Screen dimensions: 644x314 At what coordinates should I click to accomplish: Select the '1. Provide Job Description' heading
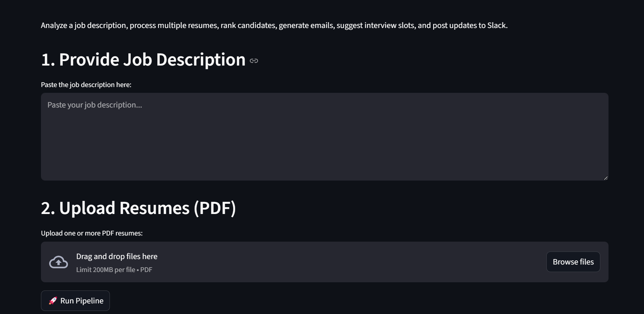click(143, 60)
